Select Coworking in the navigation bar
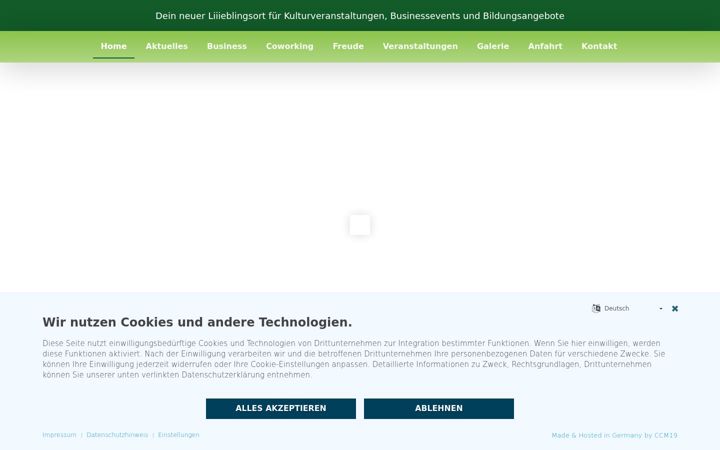 pyautogui.click(x=290, y=46)
